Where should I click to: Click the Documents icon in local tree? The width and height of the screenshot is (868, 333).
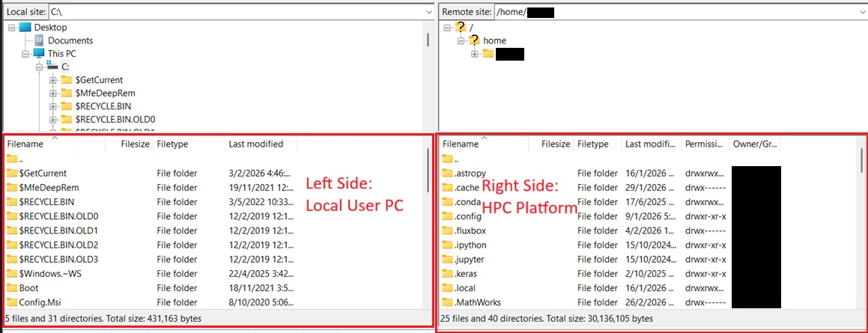(x=39, y=40)
